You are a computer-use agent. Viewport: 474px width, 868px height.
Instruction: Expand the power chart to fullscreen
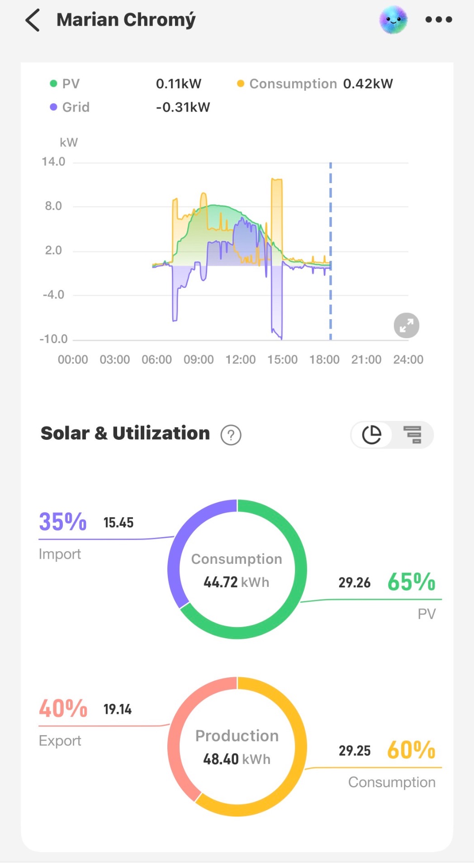pyautogui.click(x=406, y=325)
